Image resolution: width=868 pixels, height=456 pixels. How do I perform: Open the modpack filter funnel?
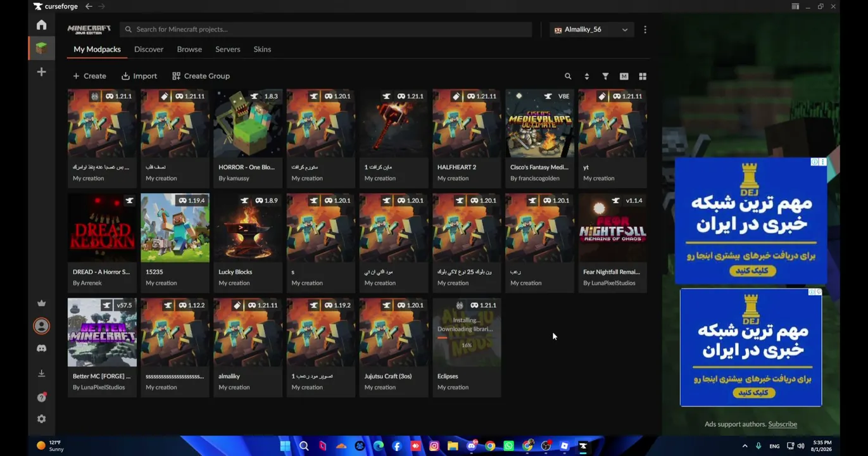click(x=605, y=76)
